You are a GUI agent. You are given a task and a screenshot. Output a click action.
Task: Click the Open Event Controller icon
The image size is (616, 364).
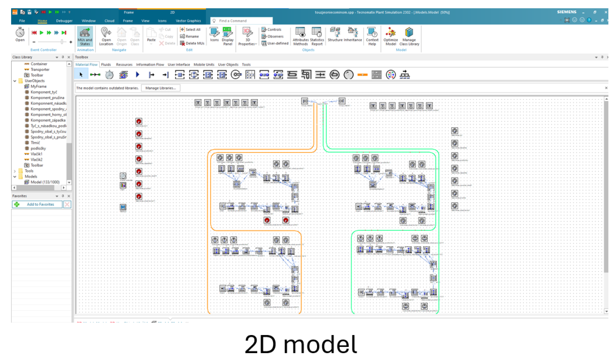[20, 33]
